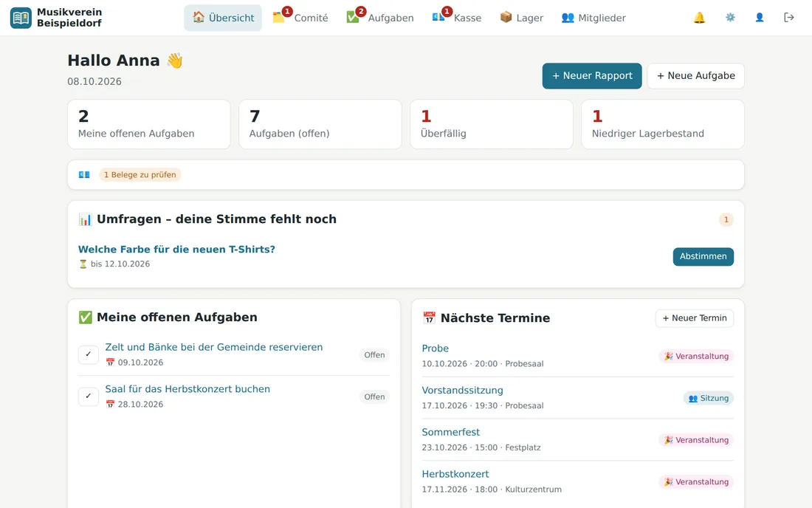Click the Veranstaltung tag on Probe
This screenshot has width=812, height=508.
point(697,357)
